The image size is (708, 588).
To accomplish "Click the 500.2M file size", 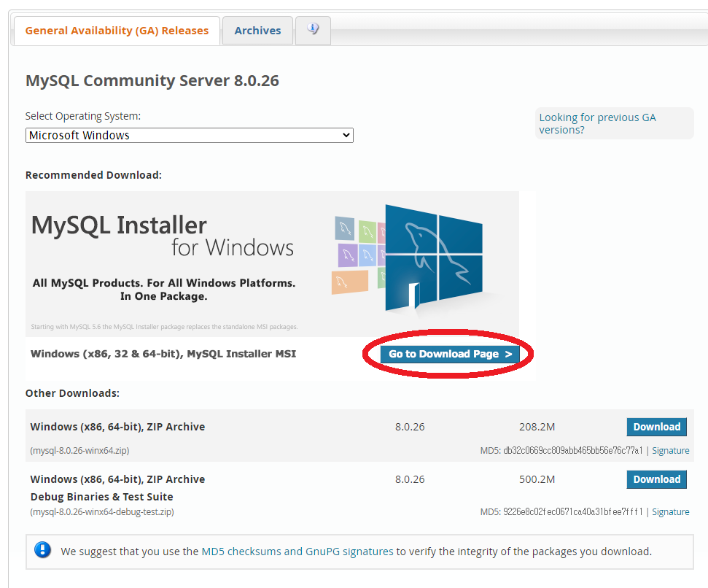I will (537, 479).
